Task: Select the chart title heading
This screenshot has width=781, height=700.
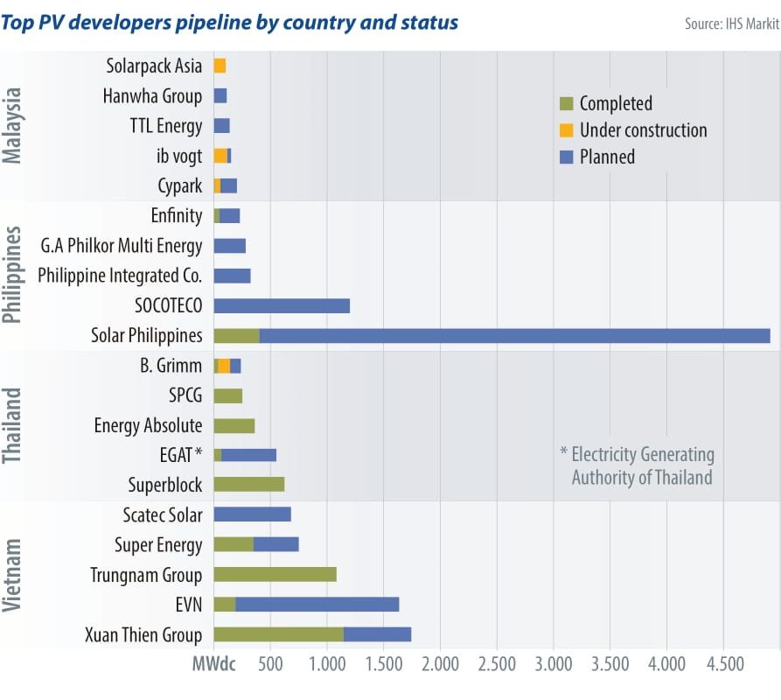Action: click(230, 22)
